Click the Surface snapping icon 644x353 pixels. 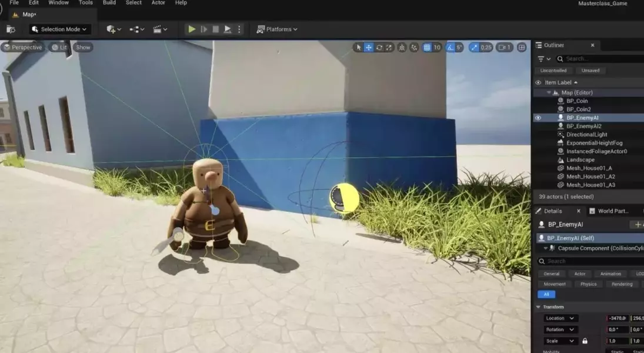(x=413, y=47)
